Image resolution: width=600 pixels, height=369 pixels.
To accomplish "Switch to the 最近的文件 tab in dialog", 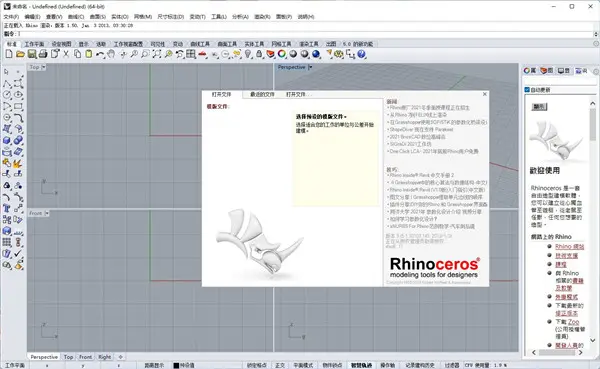I will (262, 94).
